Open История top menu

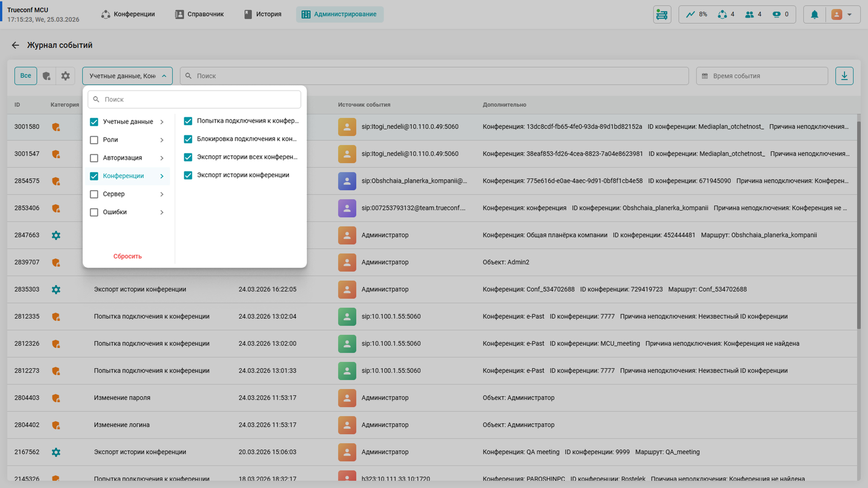point(263,14)
